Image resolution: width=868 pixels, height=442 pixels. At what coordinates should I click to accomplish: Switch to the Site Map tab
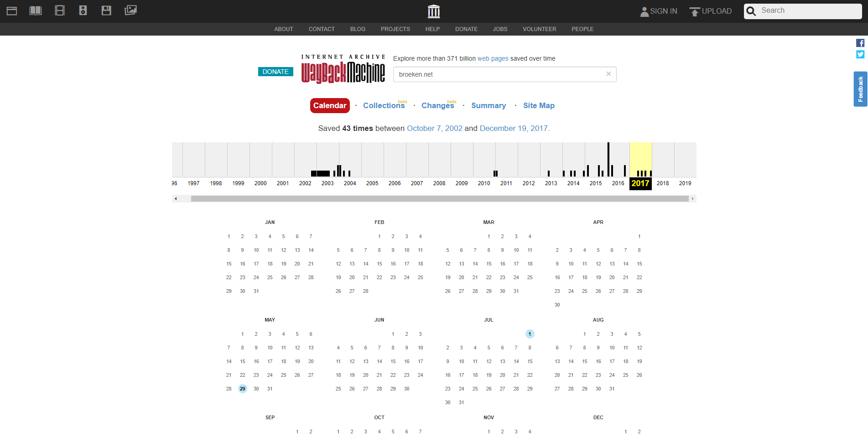tap(539, 105)
